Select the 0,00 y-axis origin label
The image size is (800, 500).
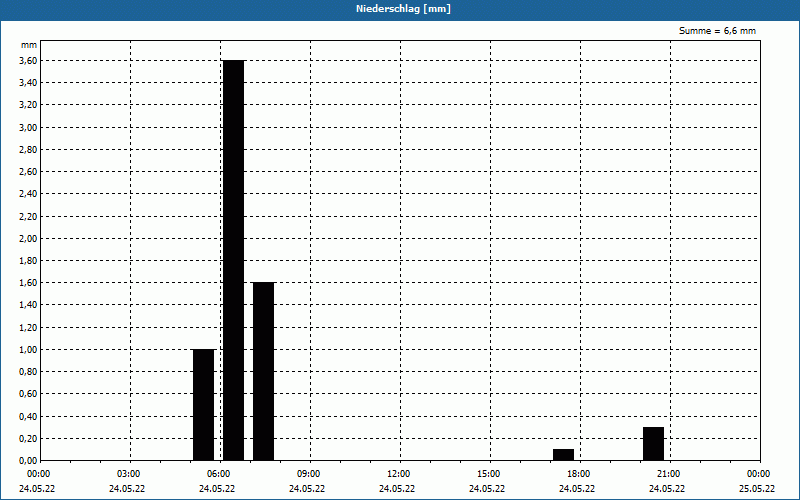click(x=28, y=461)
